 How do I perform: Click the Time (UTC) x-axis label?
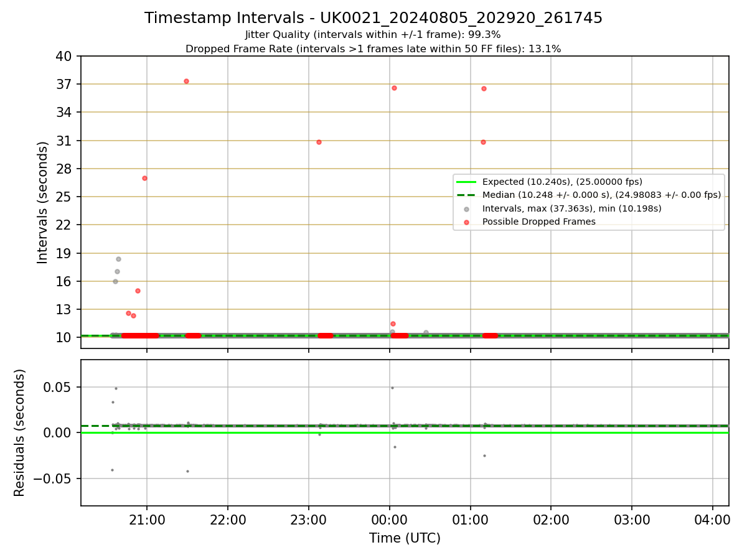click(405, 538)
